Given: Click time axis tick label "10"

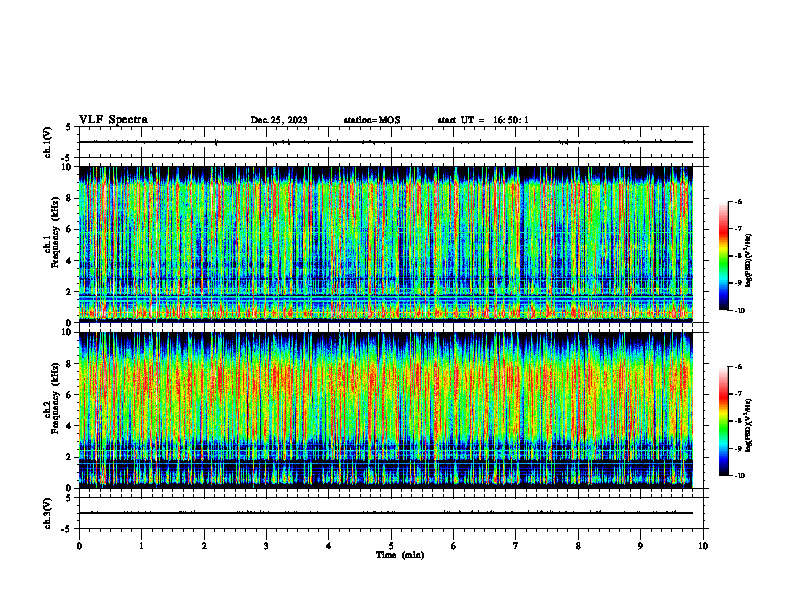Looking at the screenshot, I should point(703,546).
